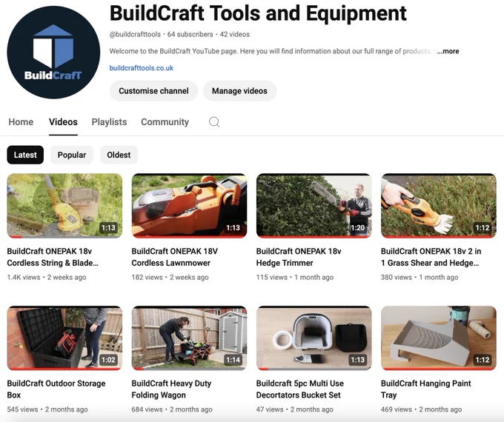Image resolution: width=504 pixels, height=422 pixels.
Task: Click the Manage videos button
Action: click(239, 91)
